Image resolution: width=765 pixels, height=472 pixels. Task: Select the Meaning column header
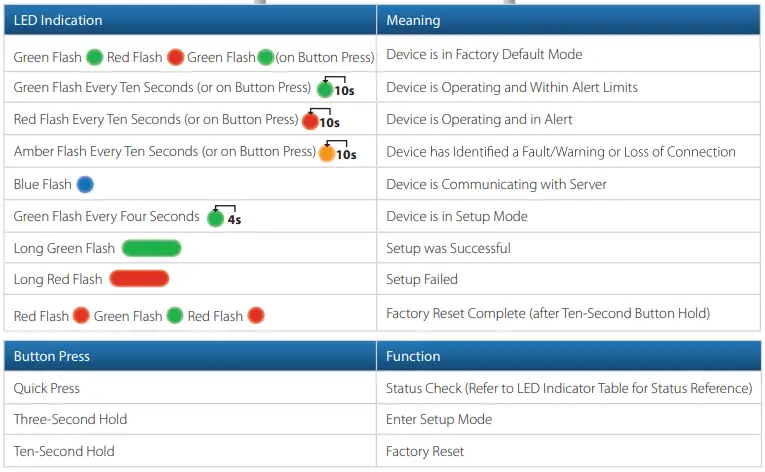pyautogui.click(x=413, y=20)
